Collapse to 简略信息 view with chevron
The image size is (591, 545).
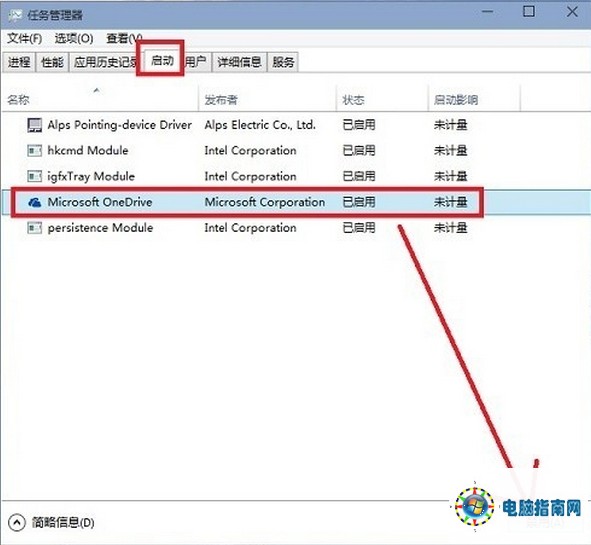pyautogui.click(x=16, y=523)
